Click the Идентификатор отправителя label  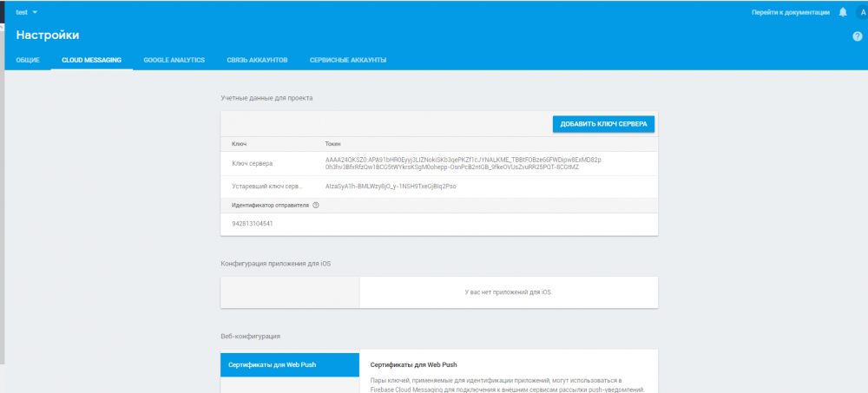coord(271,205)
